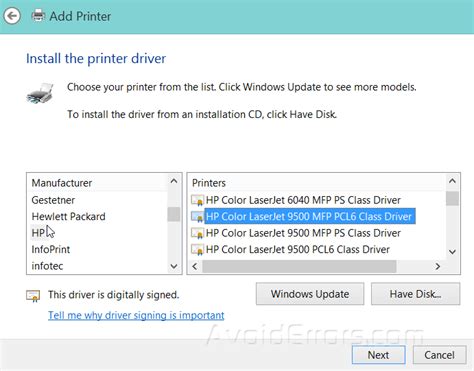Viewport: 474px width, 371px height.
Task: Click the digitally signed certificate icon
Action: point(33,295)
